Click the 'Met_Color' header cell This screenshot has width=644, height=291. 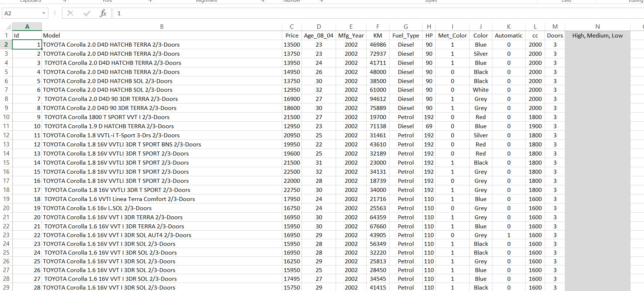click(x=452, y=35)
